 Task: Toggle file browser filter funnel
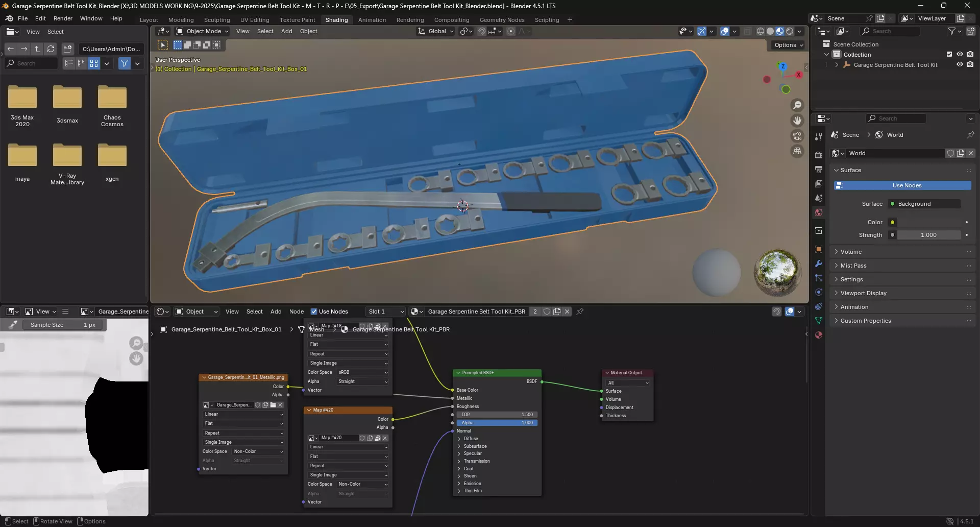pos(125,63)
